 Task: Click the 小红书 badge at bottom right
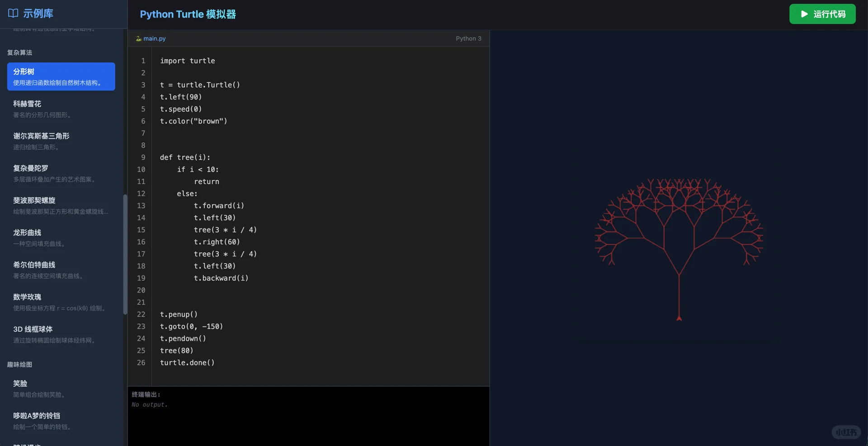pyautogui.click(x=846, y=432)
